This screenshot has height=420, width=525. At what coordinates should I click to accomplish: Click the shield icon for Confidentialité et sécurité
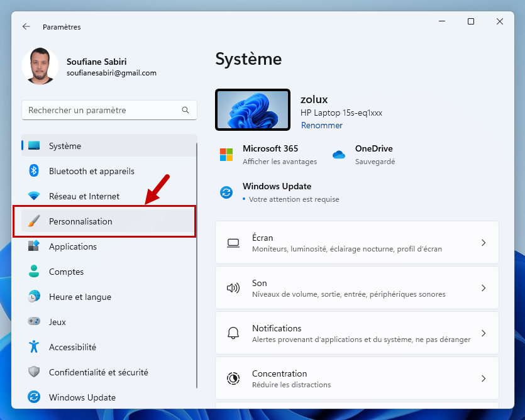pyautogui.click(x=34, y=372)
